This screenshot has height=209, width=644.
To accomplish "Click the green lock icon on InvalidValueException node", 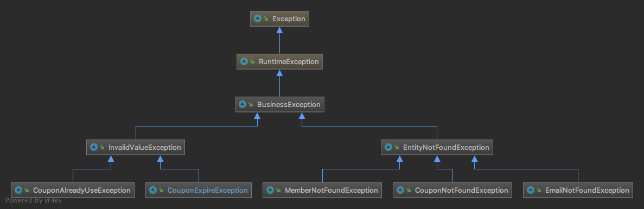I will click(102, 148).
